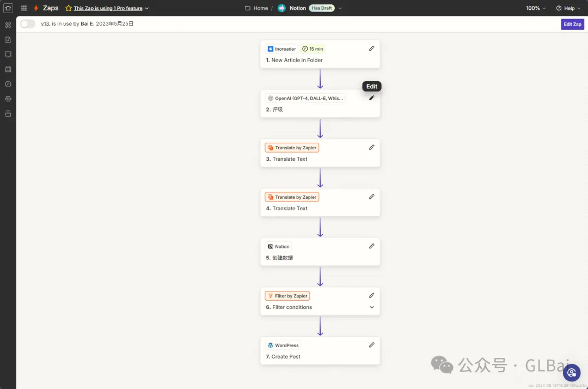
Task: Click pencil edit icon on Notion 创建数据 step
Action: tap(372, 246)
